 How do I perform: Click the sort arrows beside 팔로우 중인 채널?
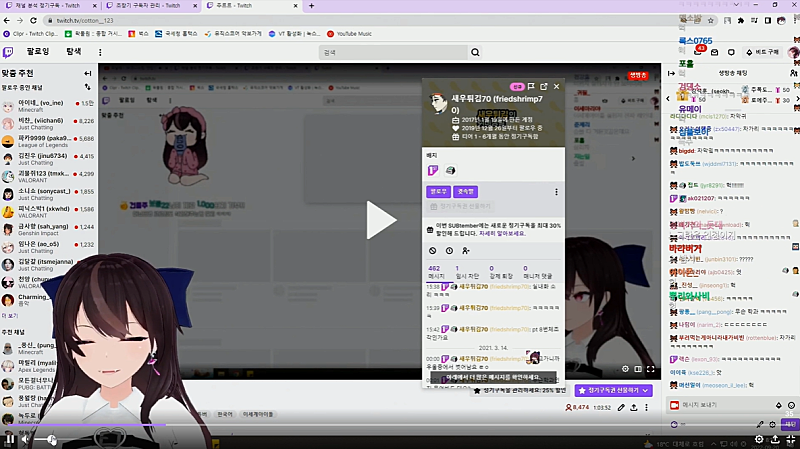point(87,87)
